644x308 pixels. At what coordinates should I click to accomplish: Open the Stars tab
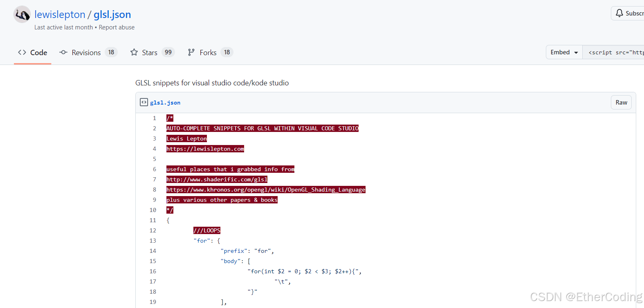point(153,52)
